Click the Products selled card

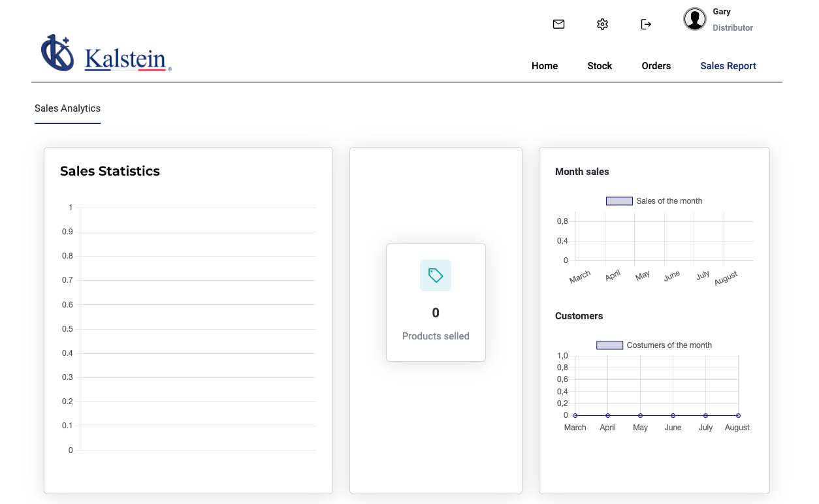[x=436, y=302]
